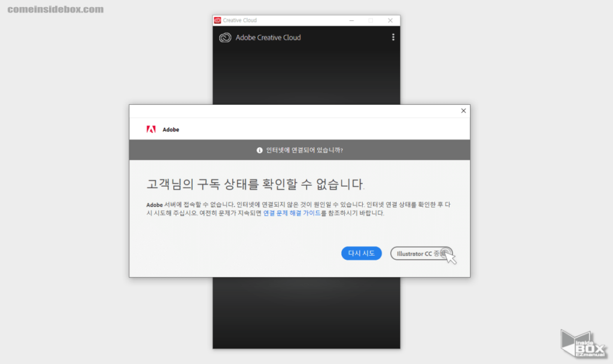Minimize the Creative Cloud window
Screen dimensions: 613x364
pos(351,20)
